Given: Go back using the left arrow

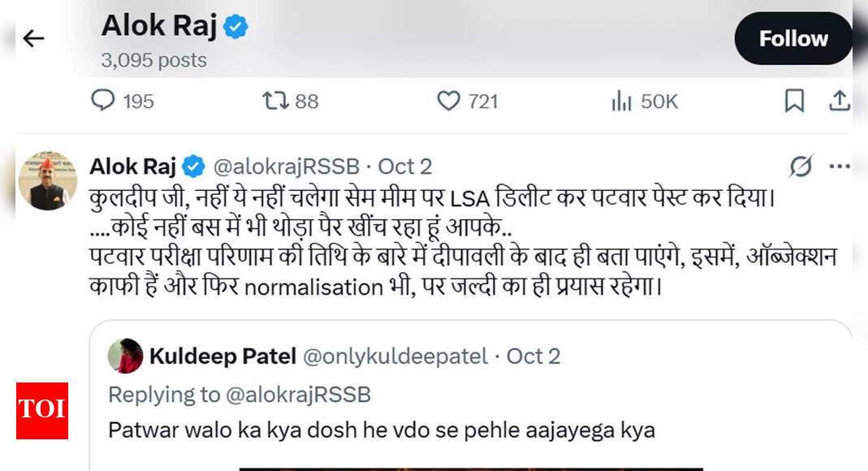Looking at the screenshot, I should coord(33,38).
